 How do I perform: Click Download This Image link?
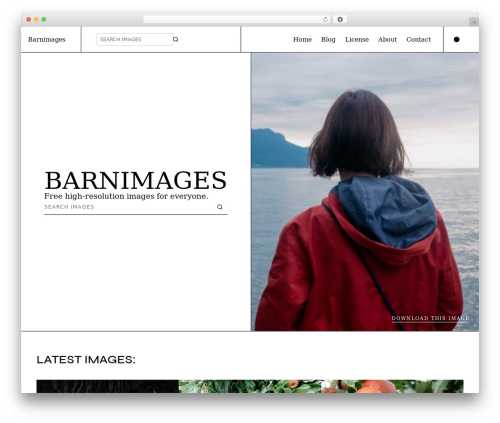coord(430,318)
